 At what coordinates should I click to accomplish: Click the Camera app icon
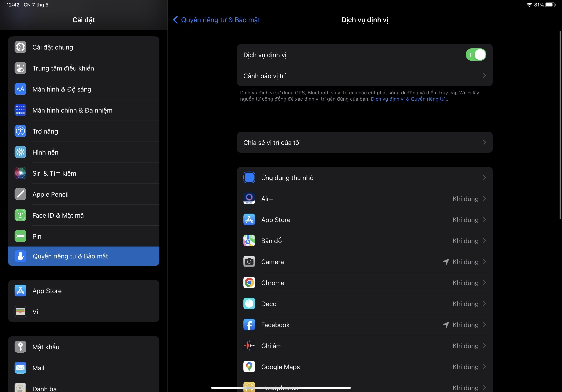tap(249, 261)
